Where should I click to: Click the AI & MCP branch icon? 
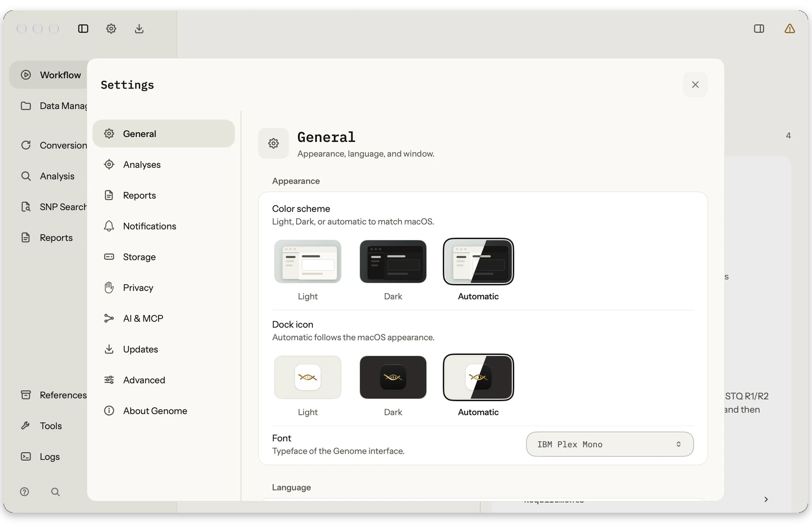point(109,318)
